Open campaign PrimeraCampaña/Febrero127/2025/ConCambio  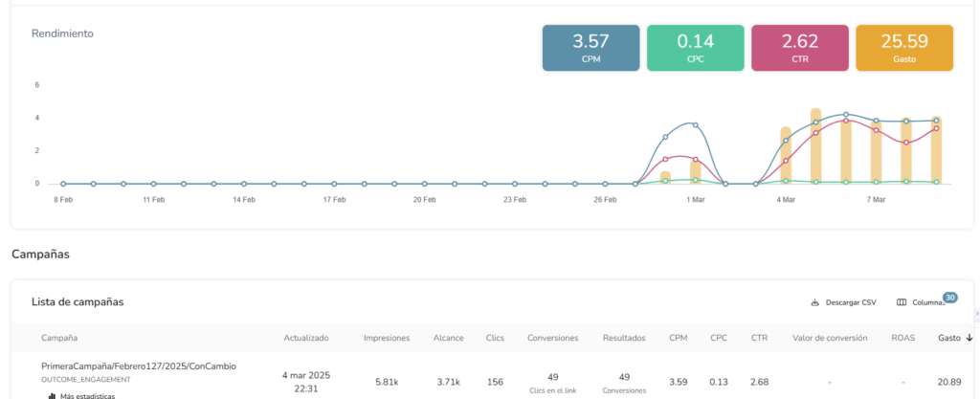tap(138, 366)
